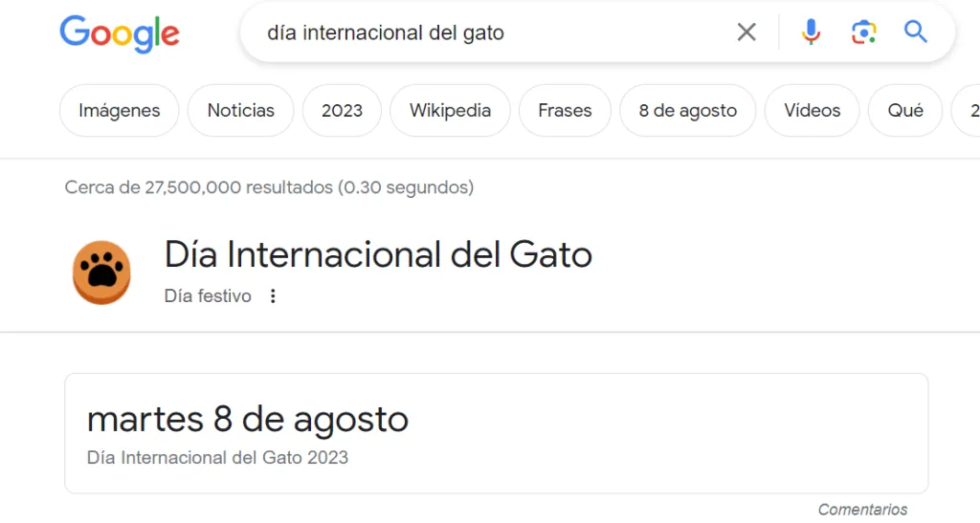Select the Qué filter chip
The width and height of the screenshot is (980, 523).
point(904,111)
